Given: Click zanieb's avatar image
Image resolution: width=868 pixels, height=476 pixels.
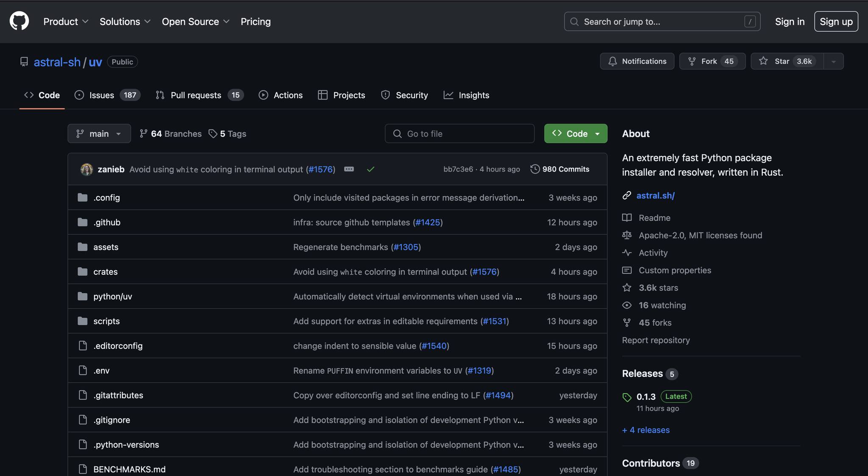Looking at the screenshot, I should 86,169.
